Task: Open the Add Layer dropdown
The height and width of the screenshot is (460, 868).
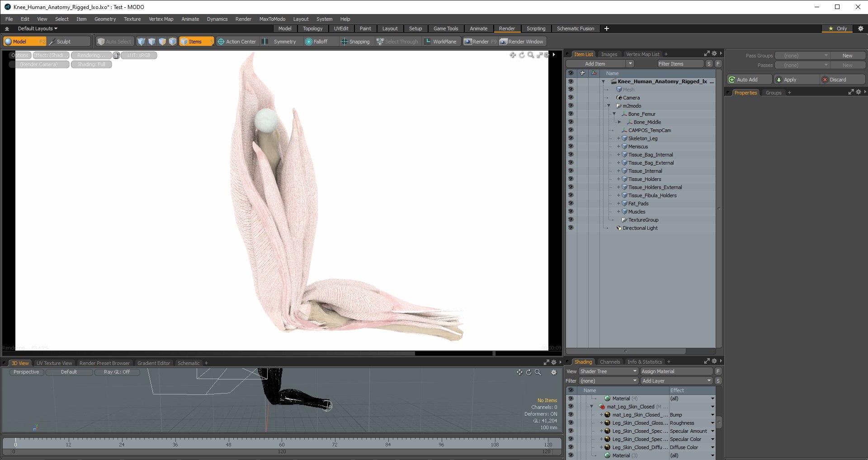Action: point(676,381)
